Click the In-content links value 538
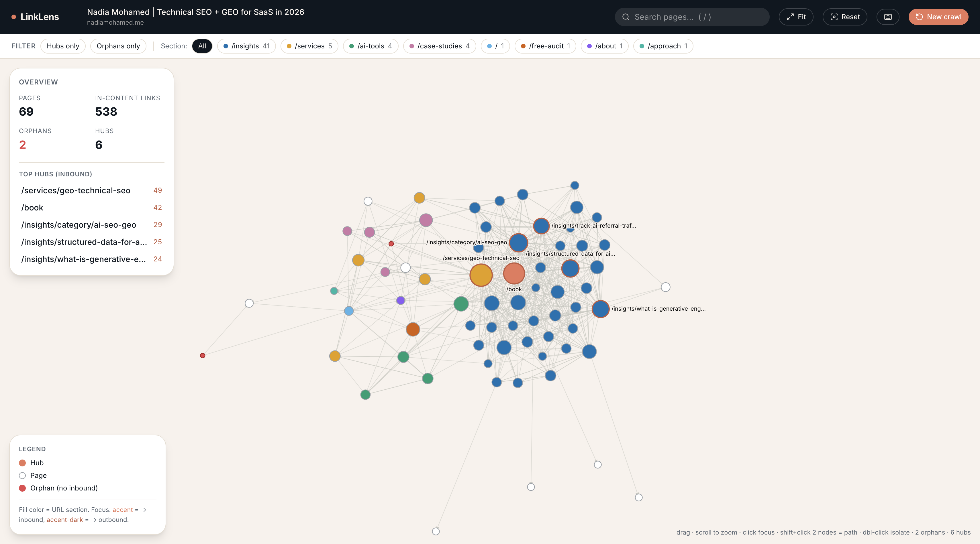980x544 pixels. [x=106, y=112]
